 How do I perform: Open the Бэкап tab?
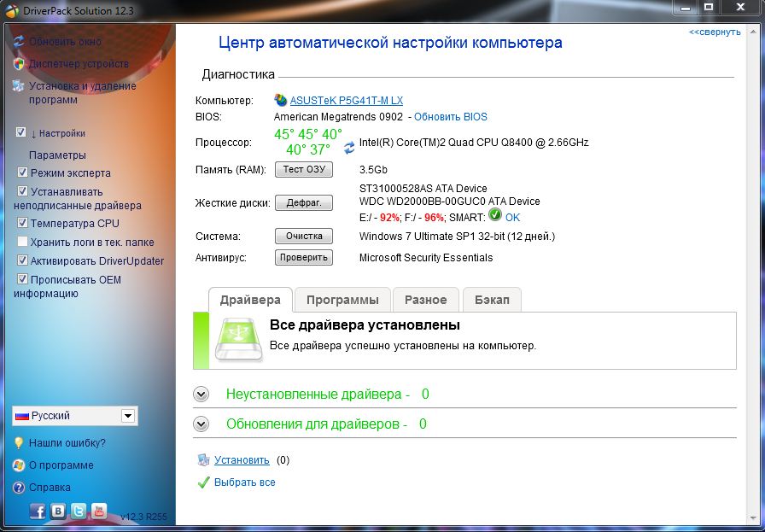tap(492, 300)
